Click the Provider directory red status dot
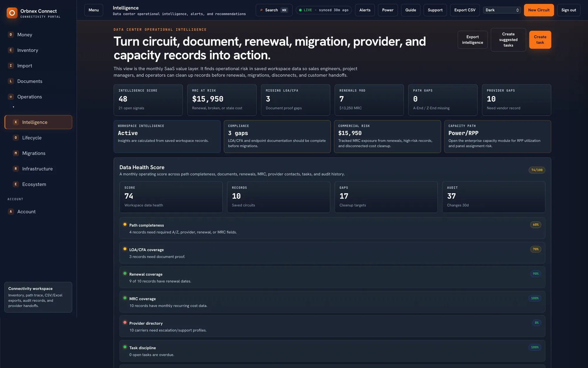Image resolution: width=588 pixels, height=368 pixels. click(125, 322)
